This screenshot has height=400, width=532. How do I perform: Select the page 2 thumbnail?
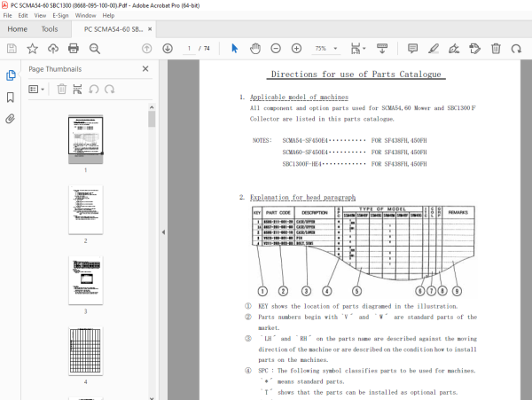pos(85,210)
